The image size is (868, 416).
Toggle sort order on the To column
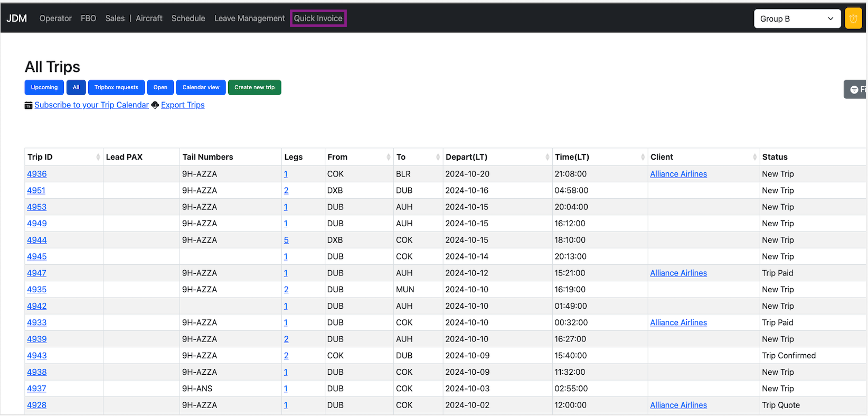(437, 157)
